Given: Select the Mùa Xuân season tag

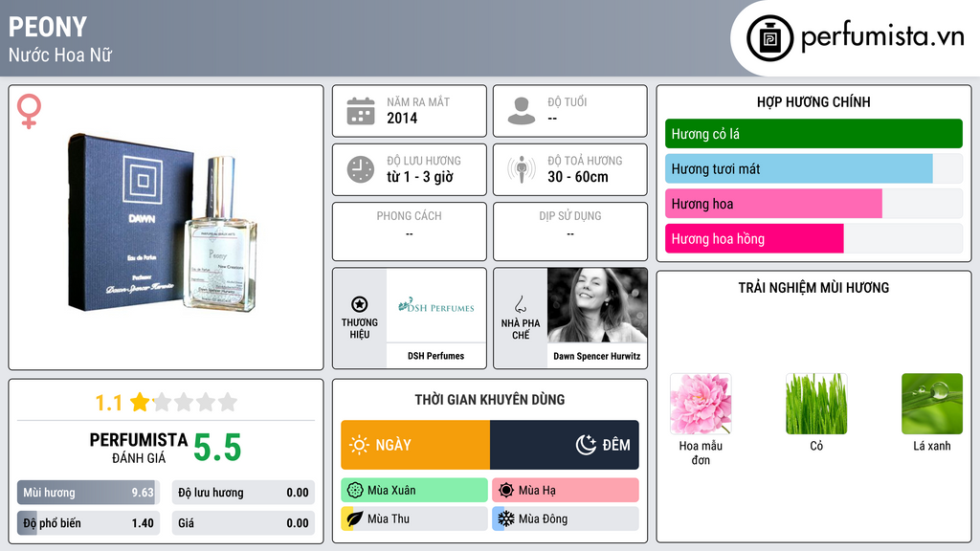Looking at the screenshot, I should (x=414, y=491).
